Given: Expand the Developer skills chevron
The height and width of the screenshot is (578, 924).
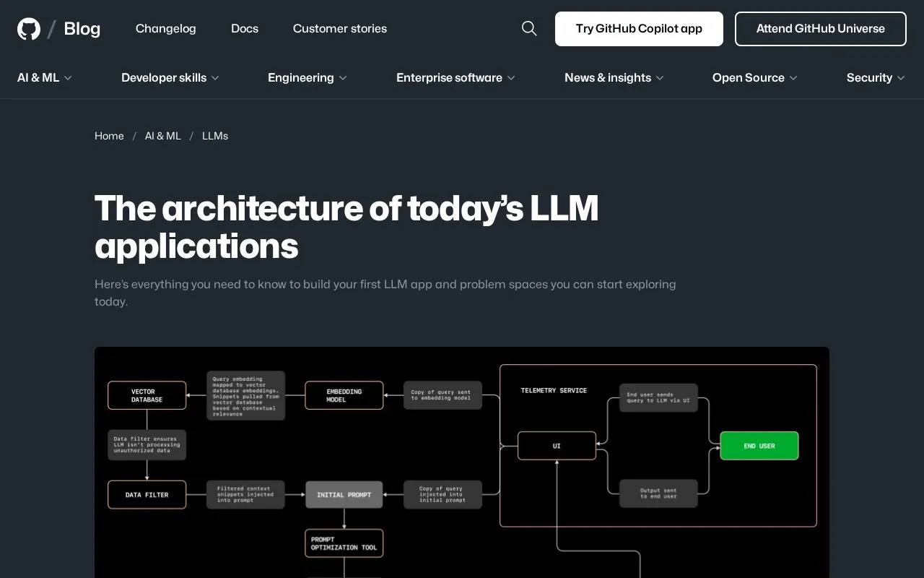Looking at the screenshot, I should click(x=215, y=78).
